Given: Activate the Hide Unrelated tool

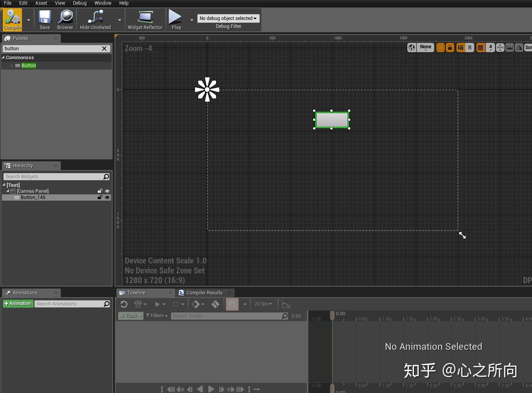Looking at the screenshot, I should pyautogui.click(x=95, y=19).
